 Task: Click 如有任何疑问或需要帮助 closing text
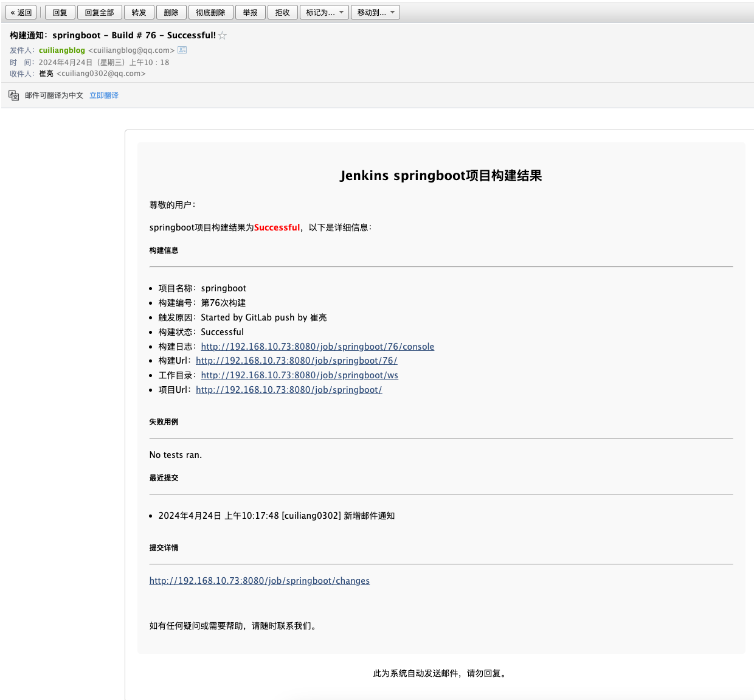pos(235,626)
